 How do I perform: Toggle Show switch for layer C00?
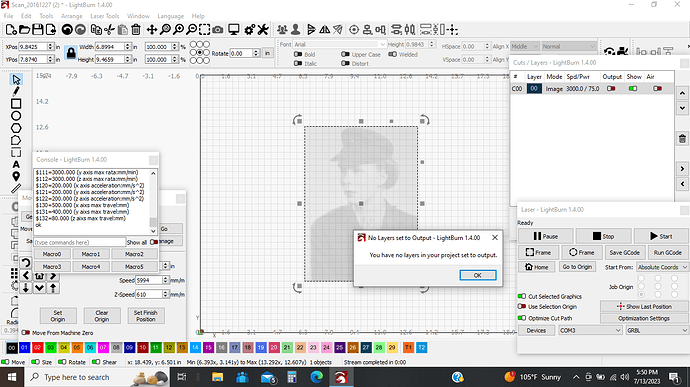point(633,88)
